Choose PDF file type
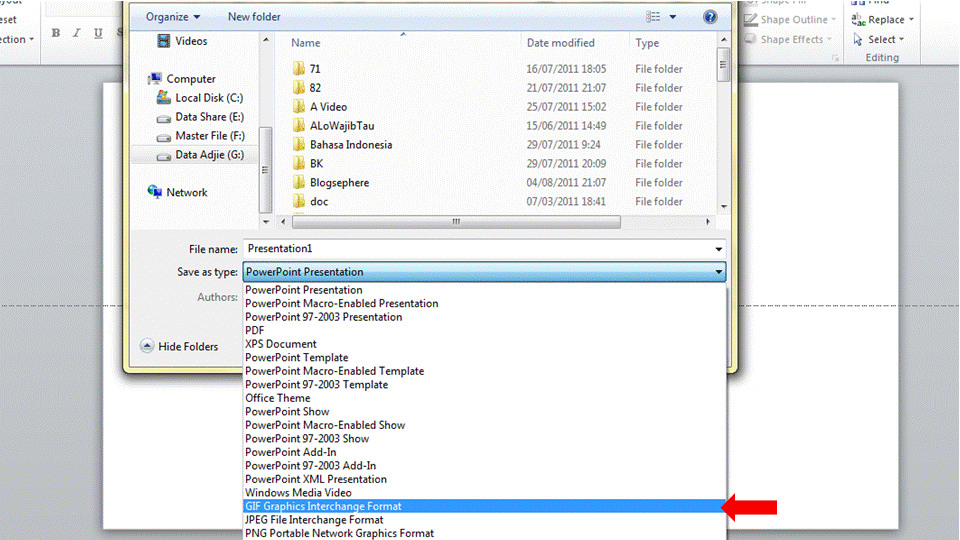 tap(484, 331)
